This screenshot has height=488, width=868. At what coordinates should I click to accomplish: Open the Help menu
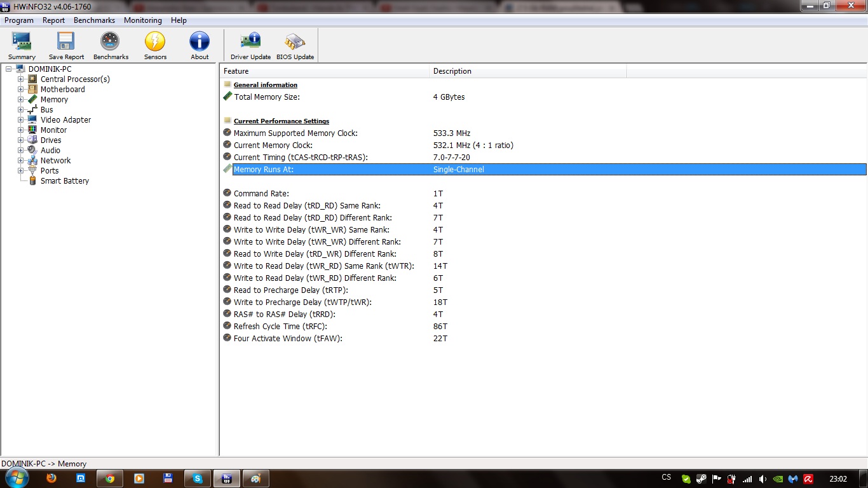click(179, 20)
